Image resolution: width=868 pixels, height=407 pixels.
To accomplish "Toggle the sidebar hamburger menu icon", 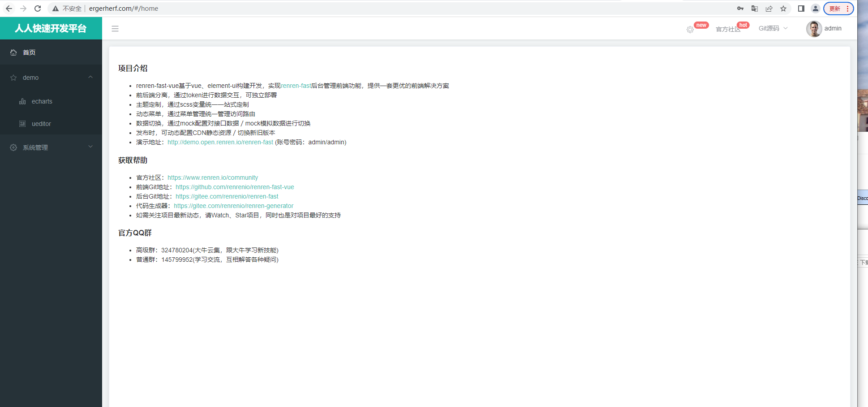I will 115,29.
